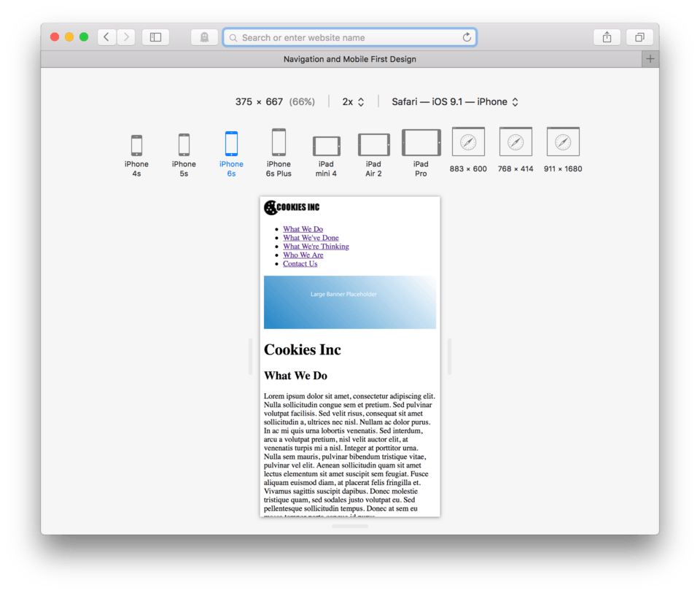Open the What We've Done link

[311, 238]
